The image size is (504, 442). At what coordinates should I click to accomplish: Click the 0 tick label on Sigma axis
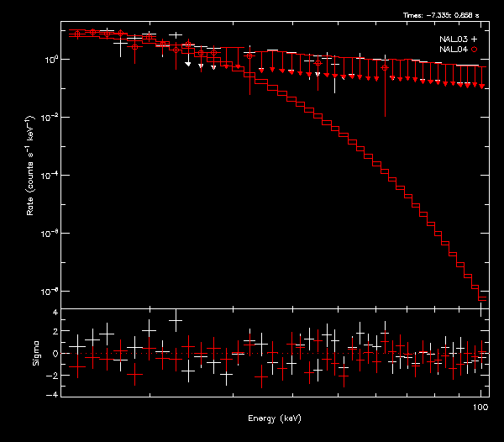(x=55, y=354)
